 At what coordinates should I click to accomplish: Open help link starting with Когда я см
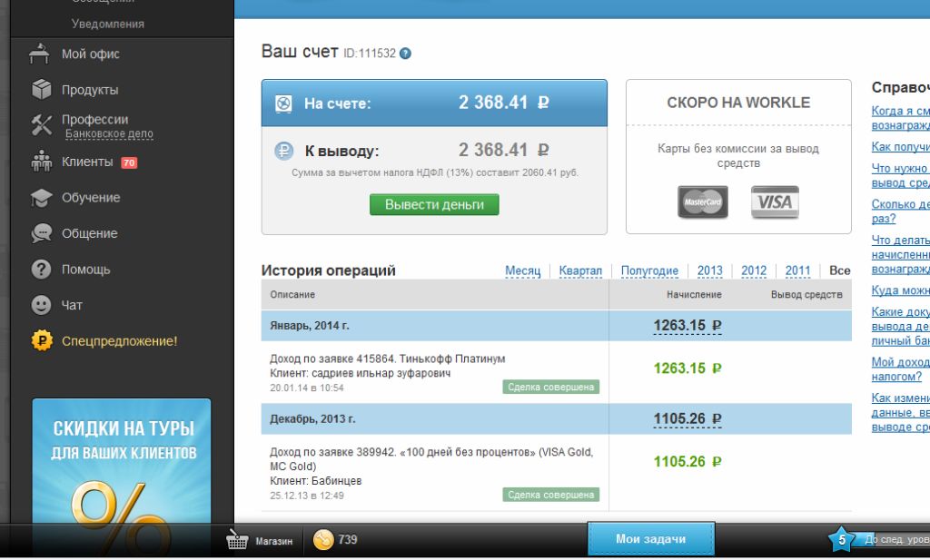900,118
